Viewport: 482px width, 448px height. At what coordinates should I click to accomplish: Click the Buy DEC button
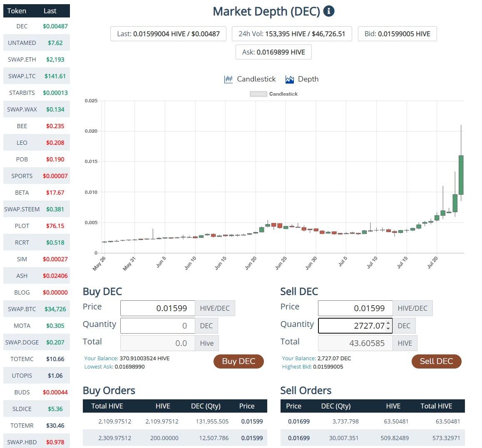pos(239,361)
